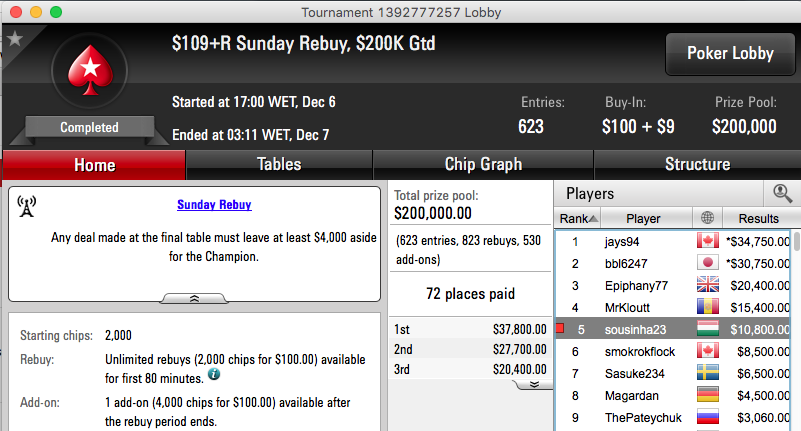The image size is (801, 431).
Task: Open the Sunday Rebuy link
Action: tap(214, 205)
